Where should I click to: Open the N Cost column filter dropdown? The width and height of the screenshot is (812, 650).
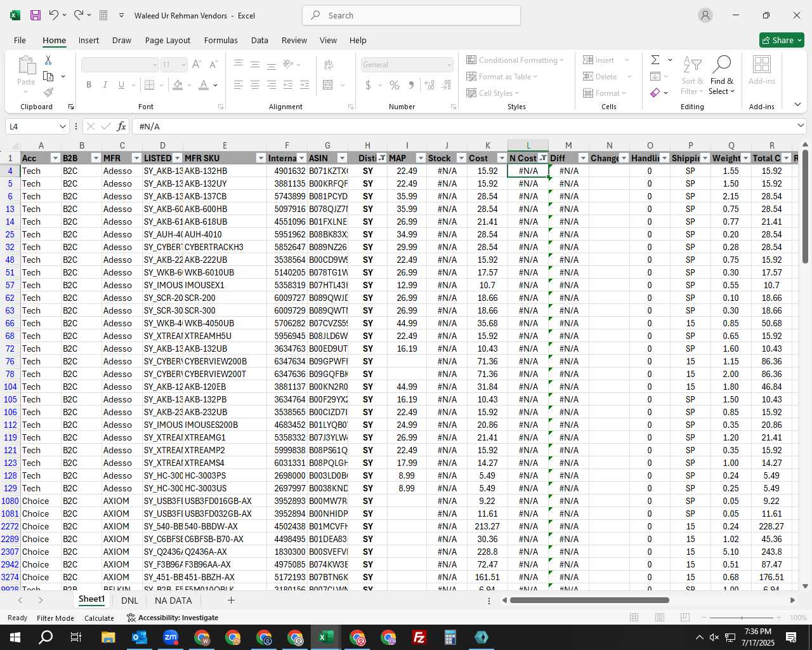(543, 158)
